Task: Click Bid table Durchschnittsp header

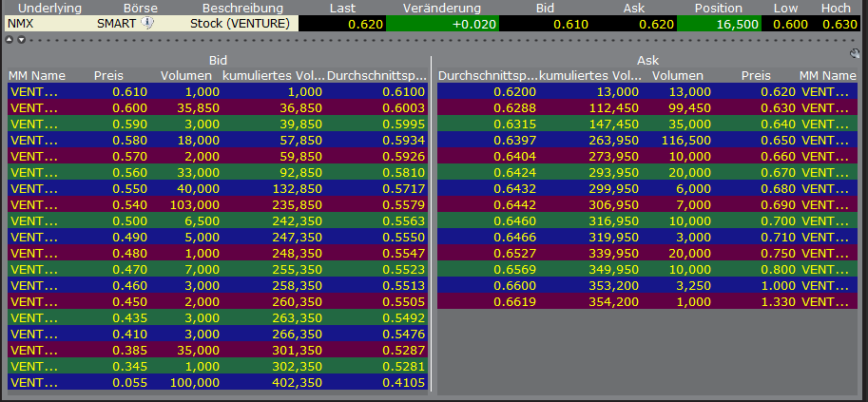Action: tap(377, 76)
